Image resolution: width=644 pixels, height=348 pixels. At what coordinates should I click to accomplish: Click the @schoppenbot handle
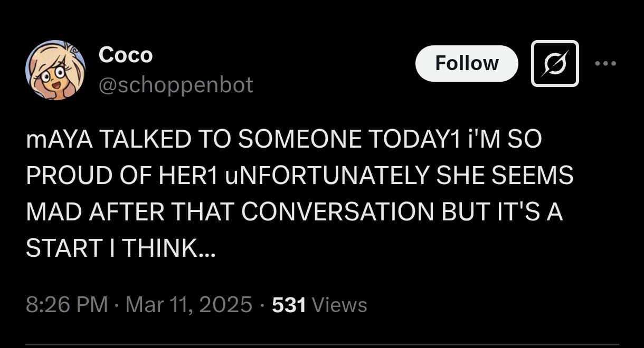[176, 84]
